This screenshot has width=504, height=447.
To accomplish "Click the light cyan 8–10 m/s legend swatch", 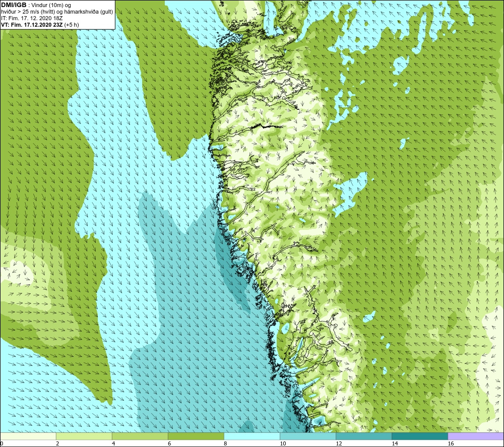I will [252, 436].
